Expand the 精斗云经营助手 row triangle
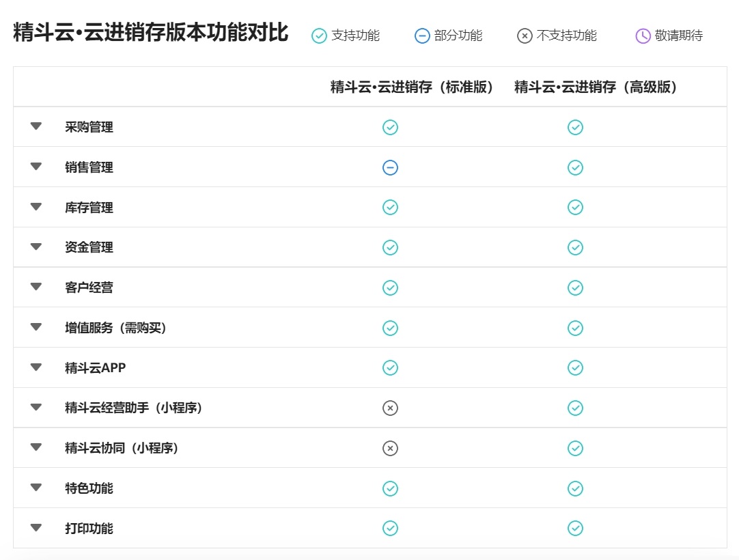 pos(36,407)
